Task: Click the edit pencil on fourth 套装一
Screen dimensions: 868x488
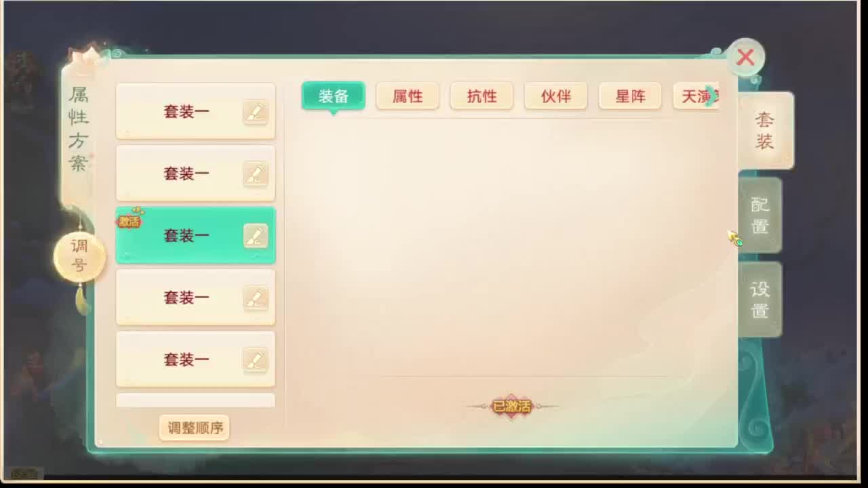Action: [256, 298]
